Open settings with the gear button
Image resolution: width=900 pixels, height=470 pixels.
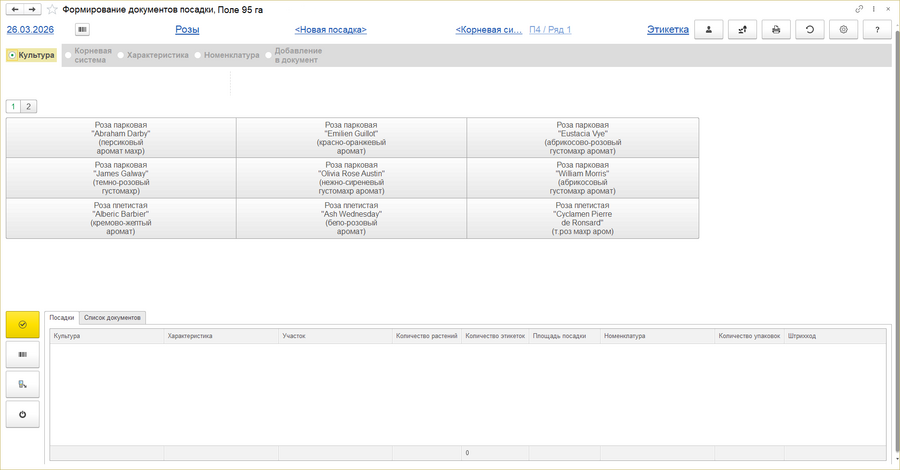point(844,29)
